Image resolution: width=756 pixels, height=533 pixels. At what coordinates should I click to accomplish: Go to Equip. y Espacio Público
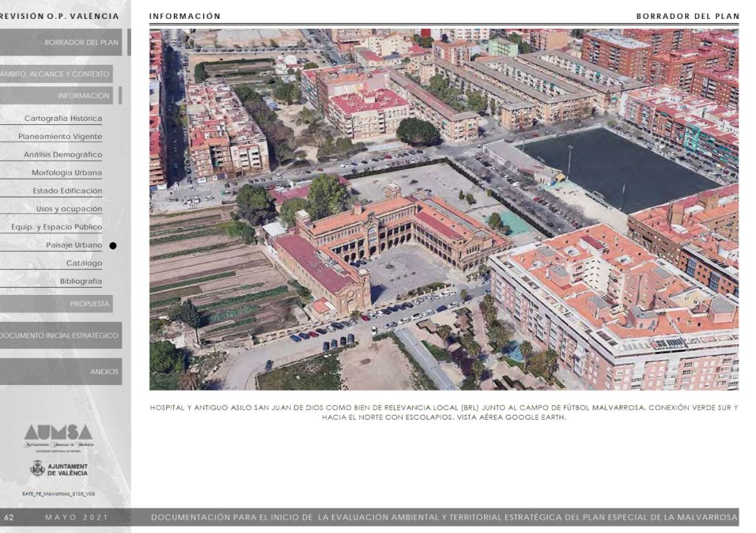click(x=56, y=227)
